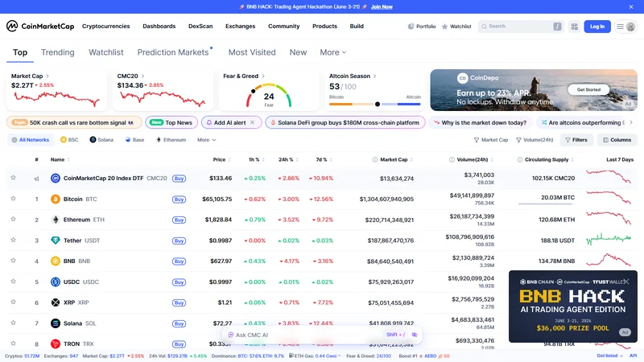Viewport: 644px width, 362px height.
Task: Click the Market Cap info icon in header
Action: click(x=374, y=159)
